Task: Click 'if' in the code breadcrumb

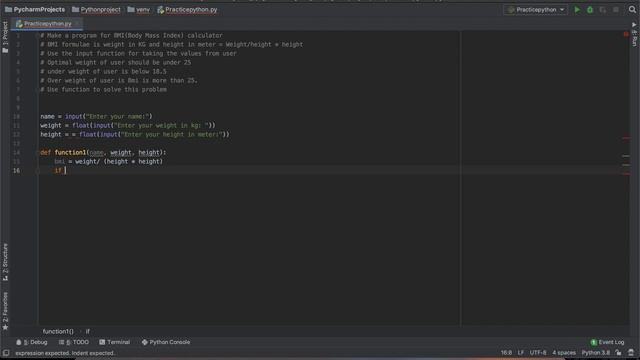Action: tap(87, 331)
